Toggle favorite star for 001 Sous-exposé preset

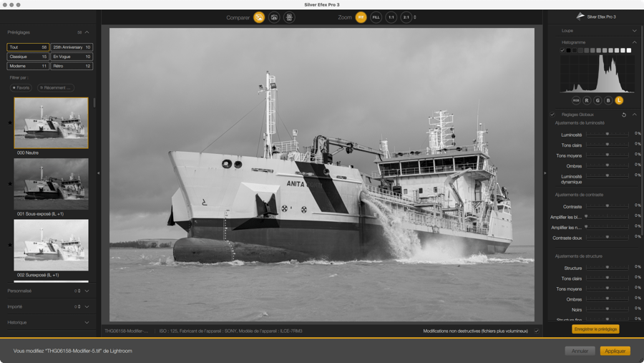[x=10, y=184]
